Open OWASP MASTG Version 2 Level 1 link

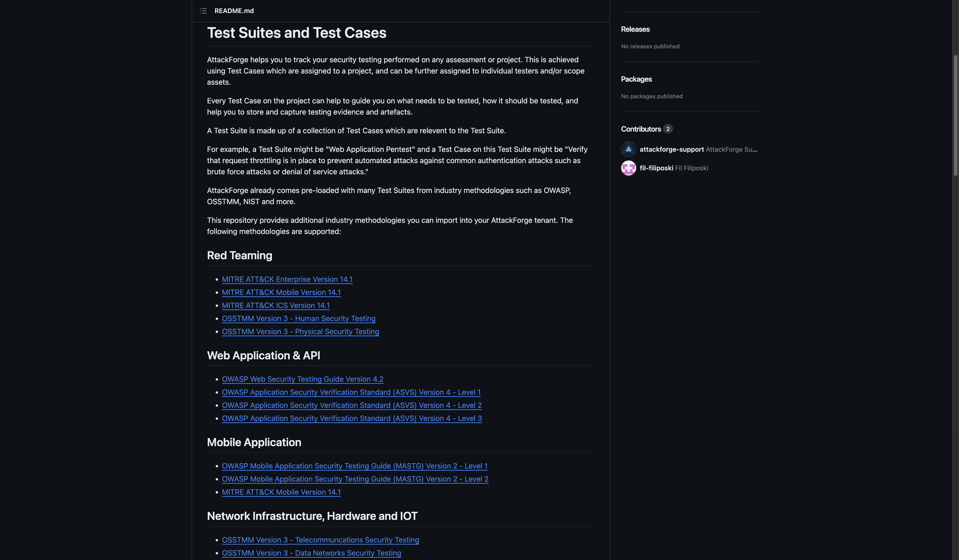point(355,466)
